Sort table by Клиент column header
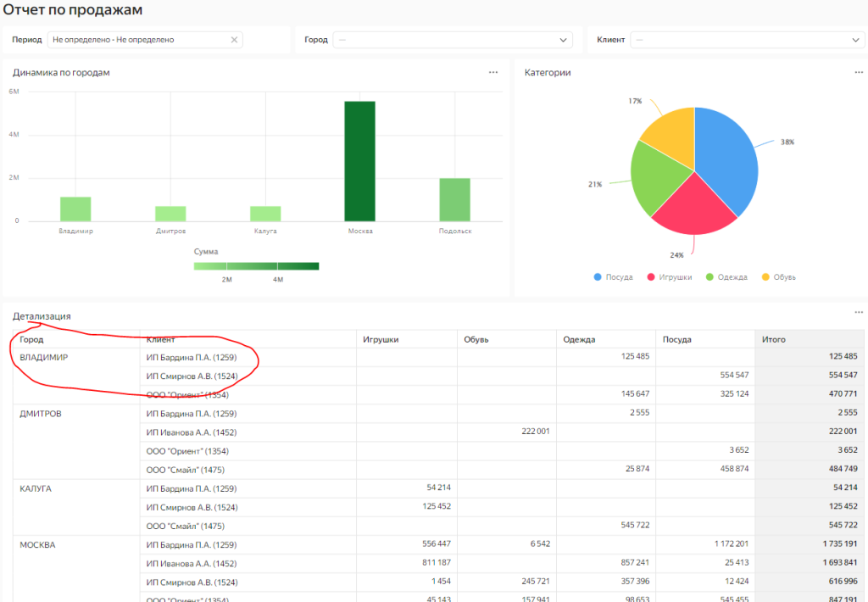The width and height of the screenshot is (868, 602). click(160, 339)
